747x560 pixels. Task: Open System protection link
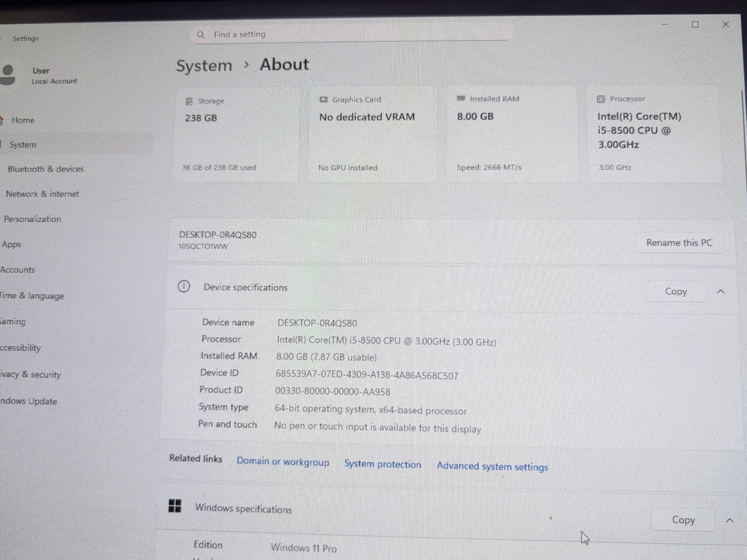click(383, 464)
